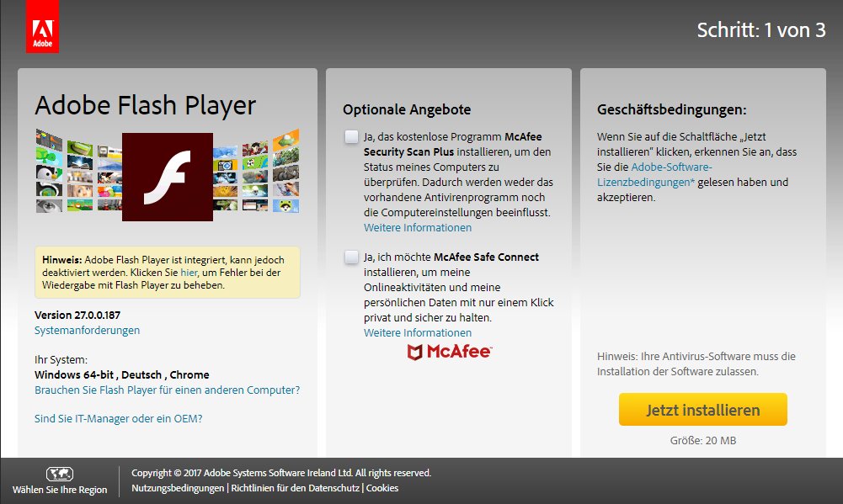This screenshot has width=843, height=504.
Task: Click the Jetzt installieren button
Action: point(702,410)
